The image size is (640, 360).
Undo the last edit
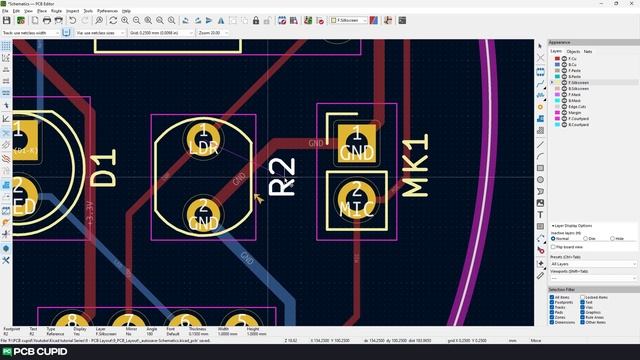[x=73, y=20]
